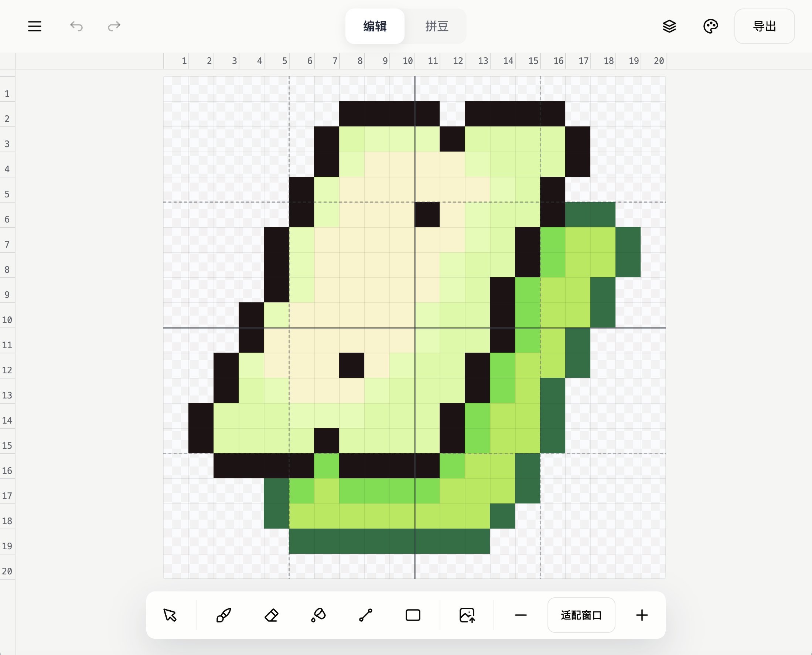Select the eraser tool
This screenshot has width=812, height=655.
coord(271,615)
